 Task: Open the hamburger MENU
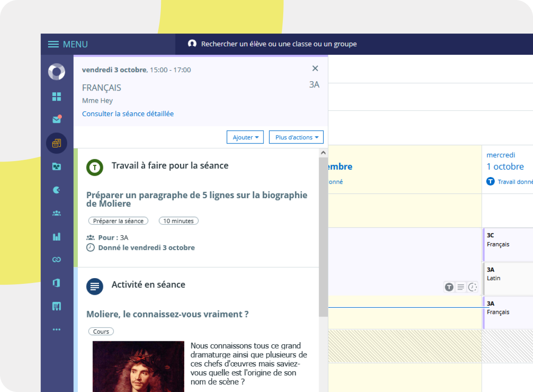coord(68,44)
